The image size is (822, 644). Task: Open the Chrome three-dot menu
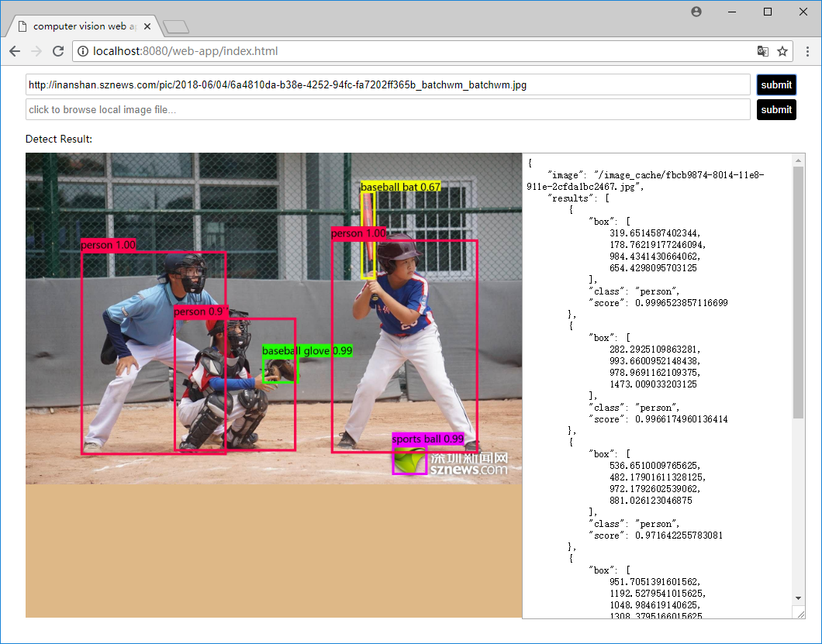tap(807, 51)
